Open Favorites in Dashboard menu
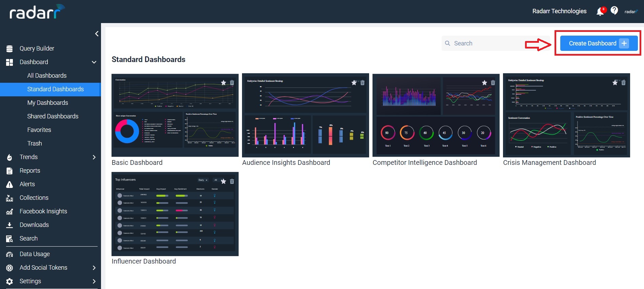 (x=39, y=130)
